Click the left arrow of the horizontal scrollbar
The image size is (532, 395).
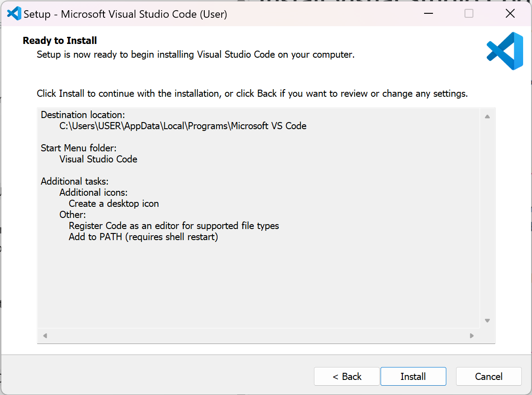point(44,336)
